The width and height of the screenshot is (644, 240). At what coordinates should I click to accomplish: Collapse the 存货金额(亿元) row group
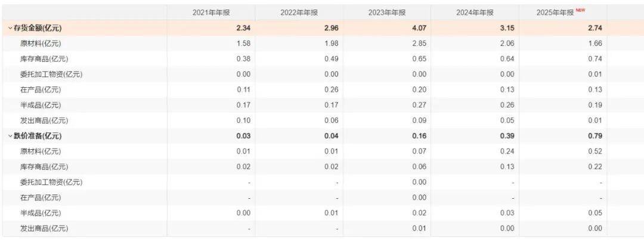(10, 28)
